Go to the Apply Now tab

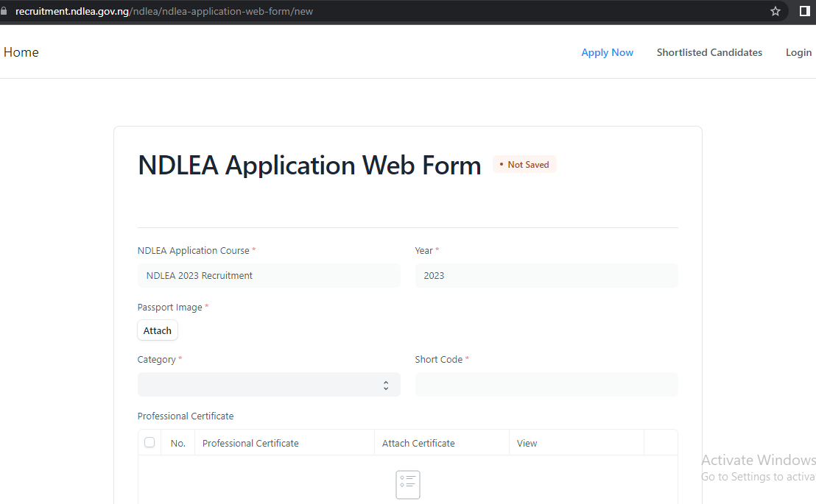(607, 52)
